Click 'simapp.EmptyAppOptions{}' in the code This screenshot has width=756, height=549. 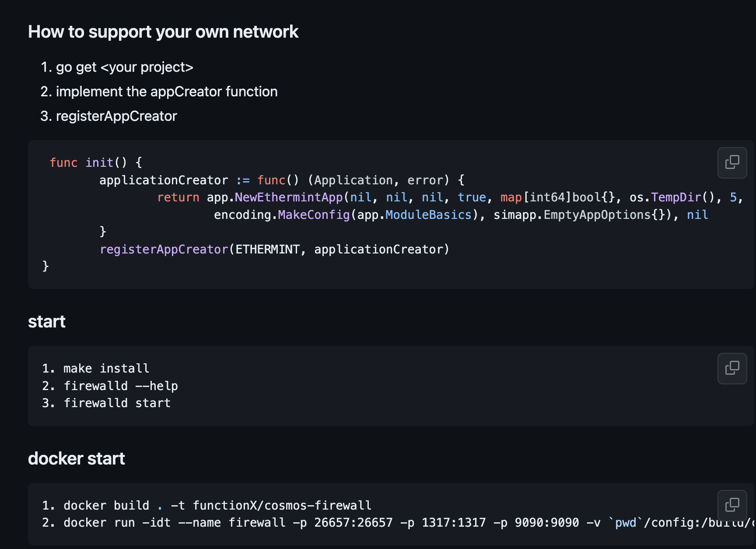pos(580,215)
